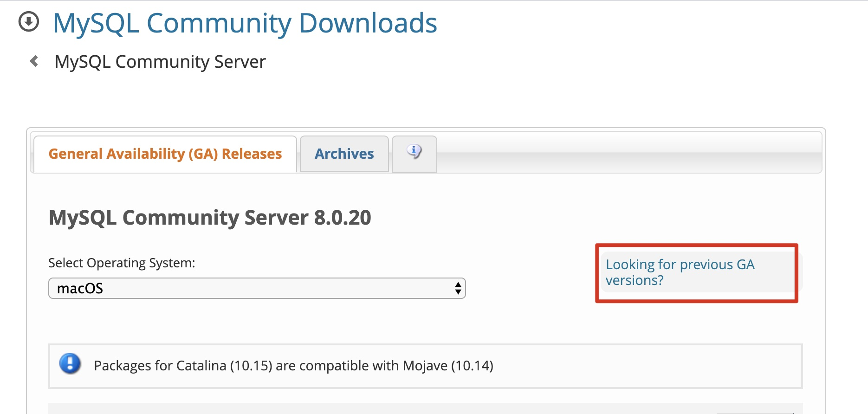Go back using the left chevron
Viewport: 868px width, 414px height.
[34, 61]
